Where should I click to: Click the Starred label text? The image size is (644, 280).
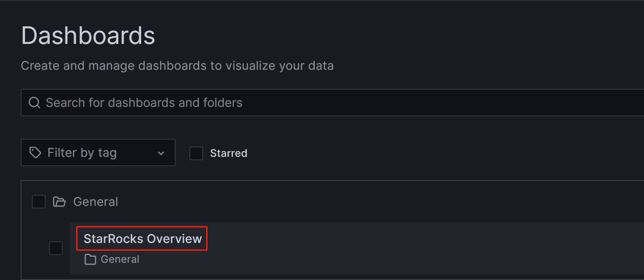point(229,153)
